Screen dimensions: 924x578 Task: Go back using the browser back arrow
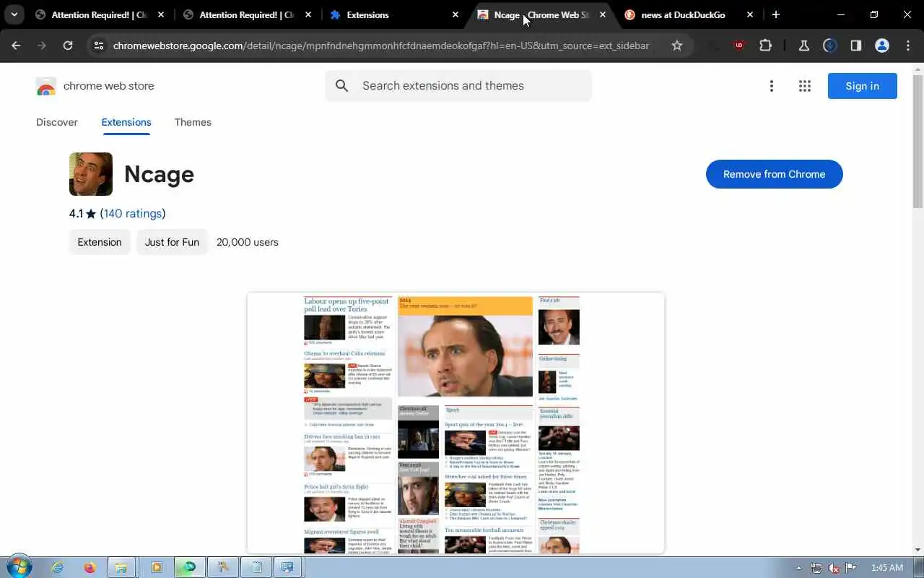16,46
